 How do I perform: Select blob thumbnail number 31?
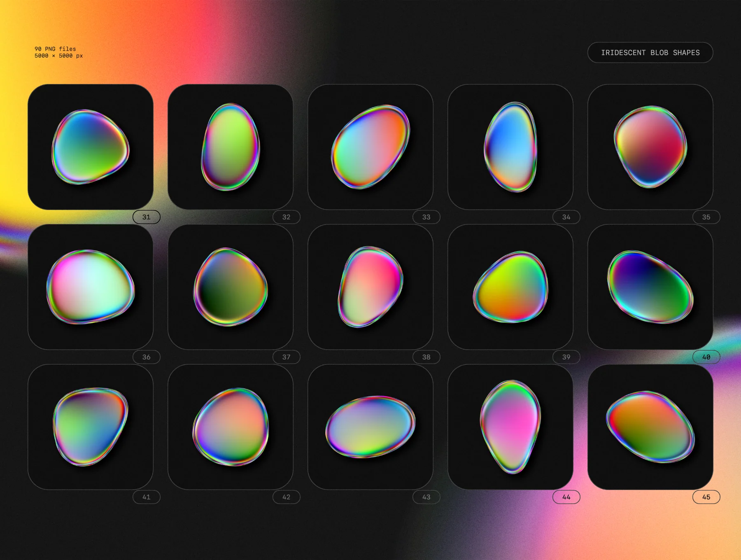[91, 147]
